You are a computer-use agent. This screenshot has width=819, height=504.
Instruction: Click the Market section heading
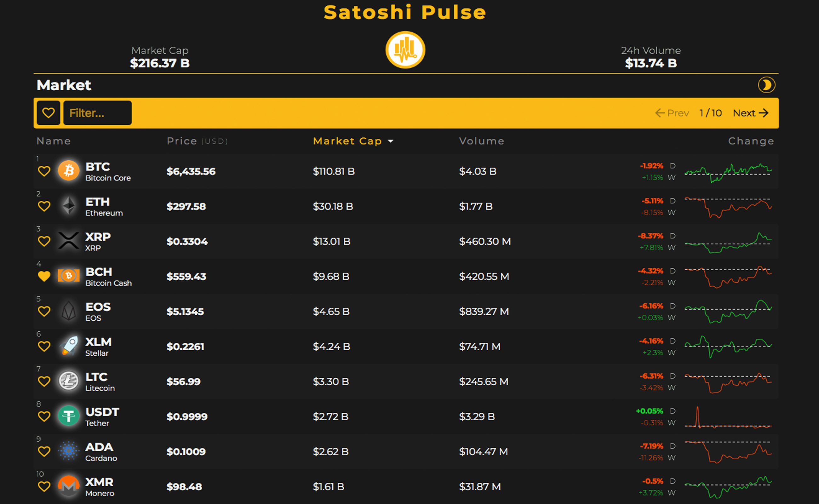pos(64,85)
